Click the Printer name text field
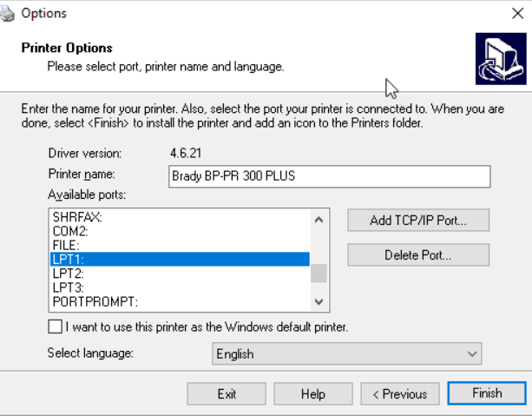The width and height of the screenshot is (532, 416). click(329, 176)
